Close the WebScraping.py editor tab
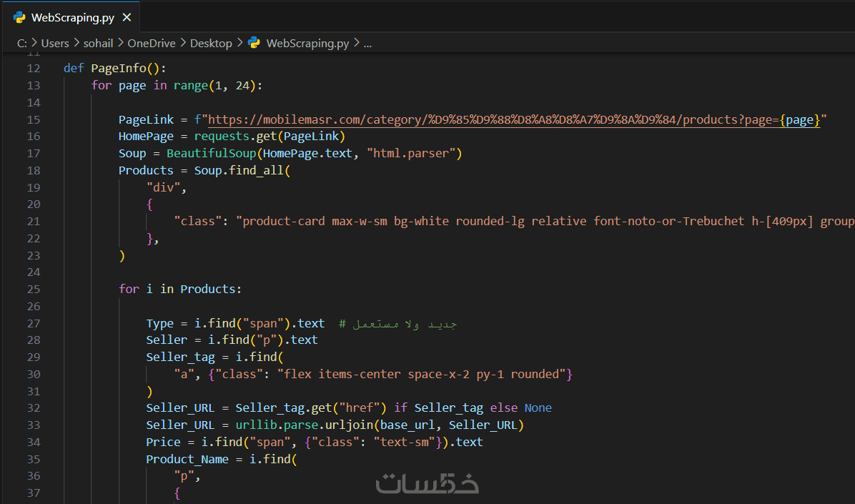This screenshot has height=504, width=855. pos(127,18)
